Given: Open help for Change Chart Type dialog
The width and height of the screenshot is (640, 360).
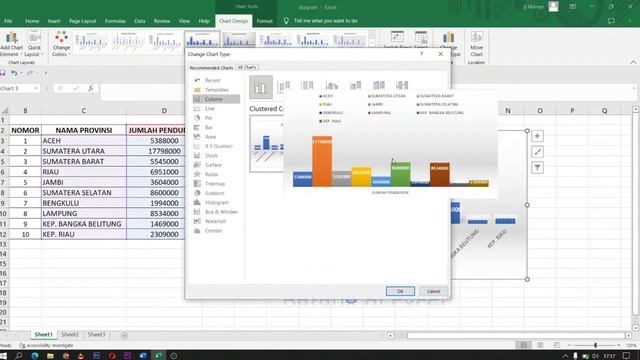Looking at the screenshot, I should point(422,54).
